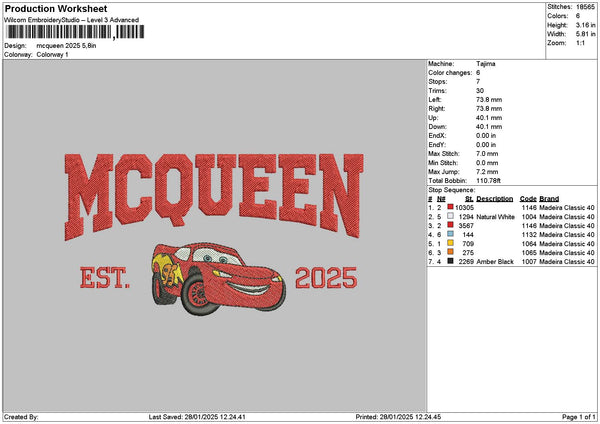
Task: Click the Description column header
Action: coord(494,199)
